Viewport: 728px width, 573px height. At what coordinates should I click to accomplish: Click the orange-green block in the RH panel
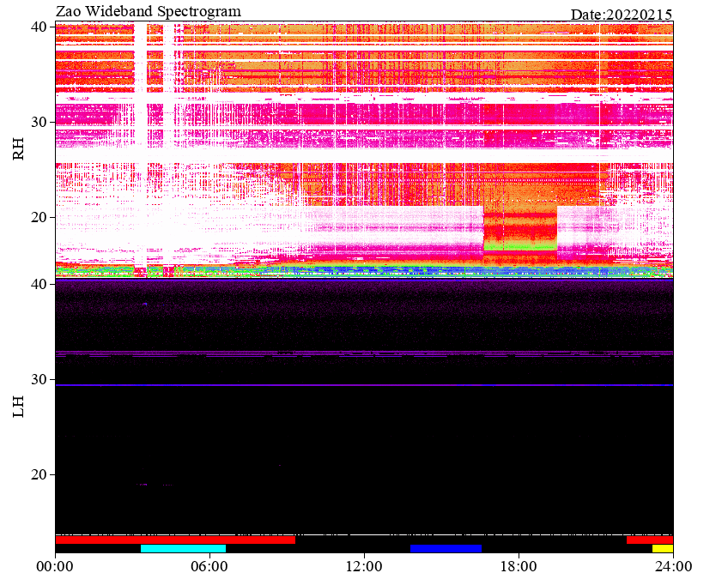[x=520, y=231]
